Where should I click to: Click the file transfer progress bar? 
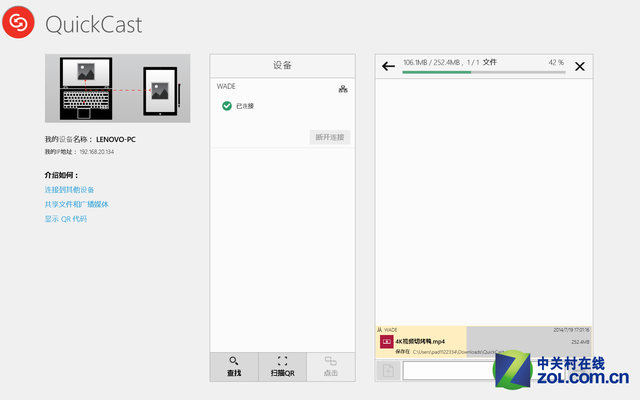point(483,72)
